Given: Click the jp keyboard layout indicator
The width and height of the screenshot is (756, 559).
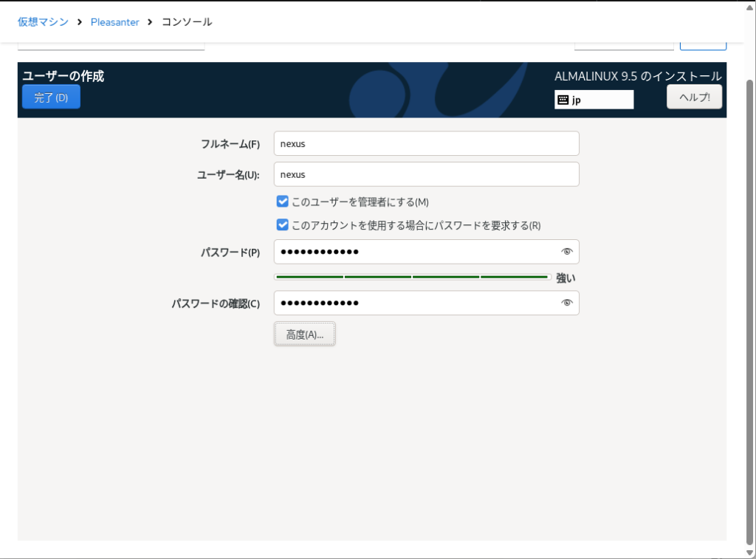Looking at the screenshot, I should [594, 100].
